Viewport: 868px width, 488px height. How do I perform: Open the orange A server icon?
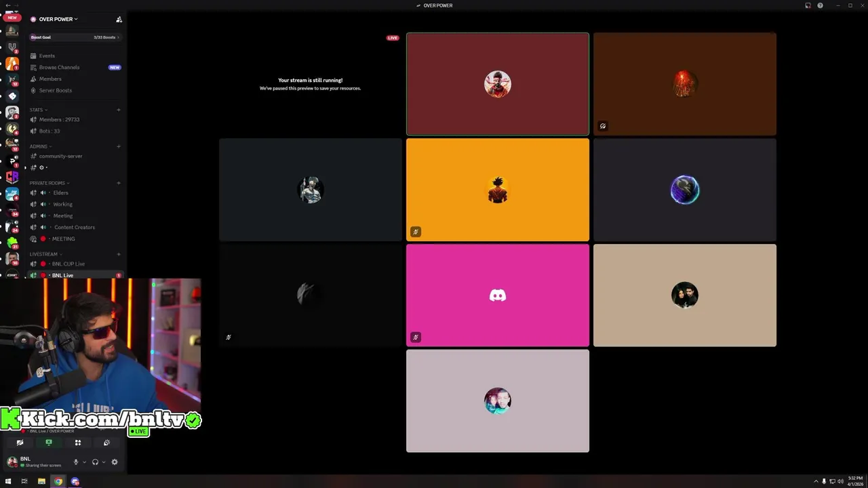point(12,64)
